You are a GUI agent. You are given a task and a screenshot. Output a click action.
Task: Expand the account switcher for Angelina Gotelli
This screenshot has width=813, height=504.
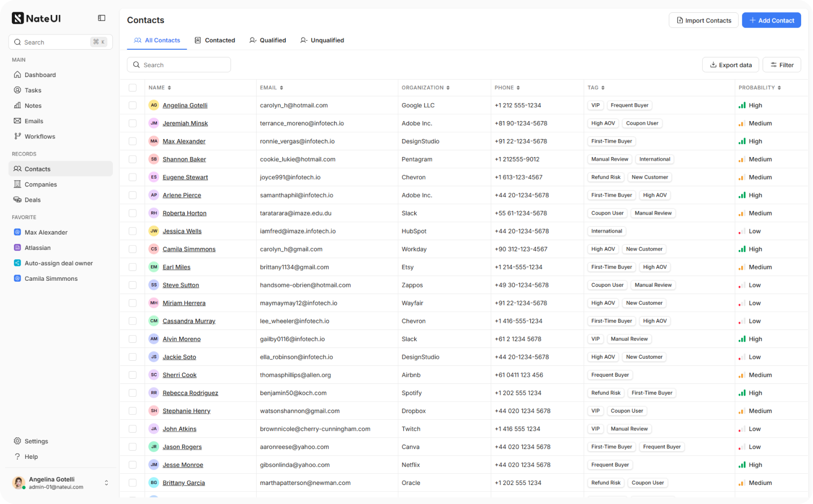click(106, 483)
